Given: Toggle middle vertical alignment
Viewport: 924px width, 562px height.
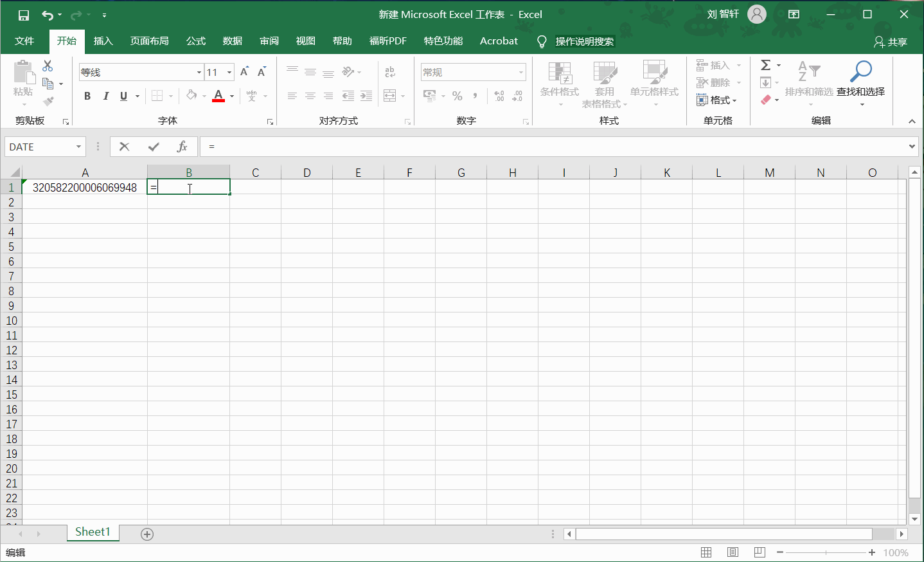Looking at the screenshot, I should coord(310,72).
